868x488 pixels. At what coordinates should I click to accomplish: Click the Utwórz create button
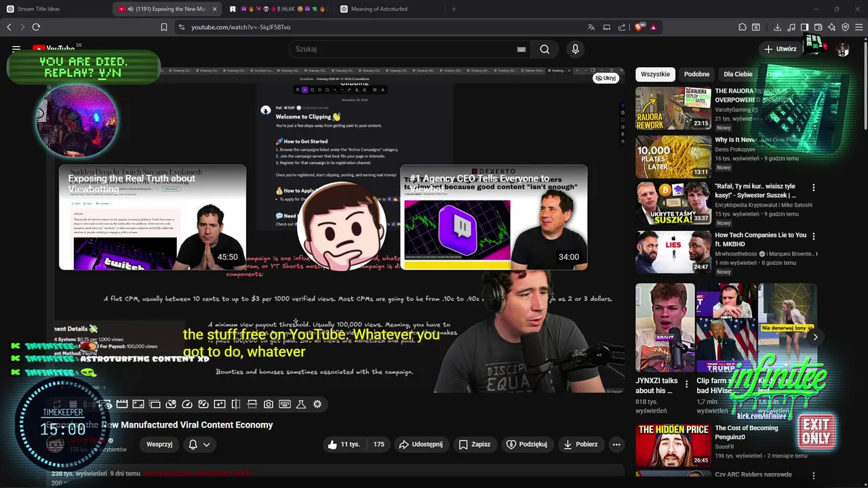point(781,49)
